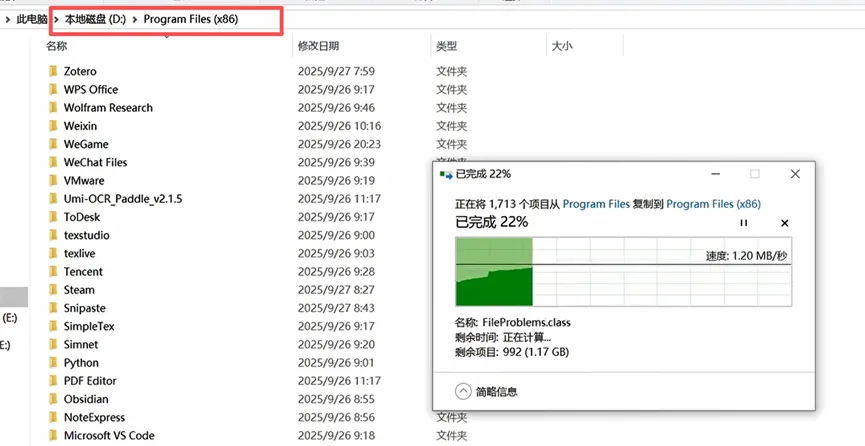Select the Weixin folder icon

click(x=54, y=126)
